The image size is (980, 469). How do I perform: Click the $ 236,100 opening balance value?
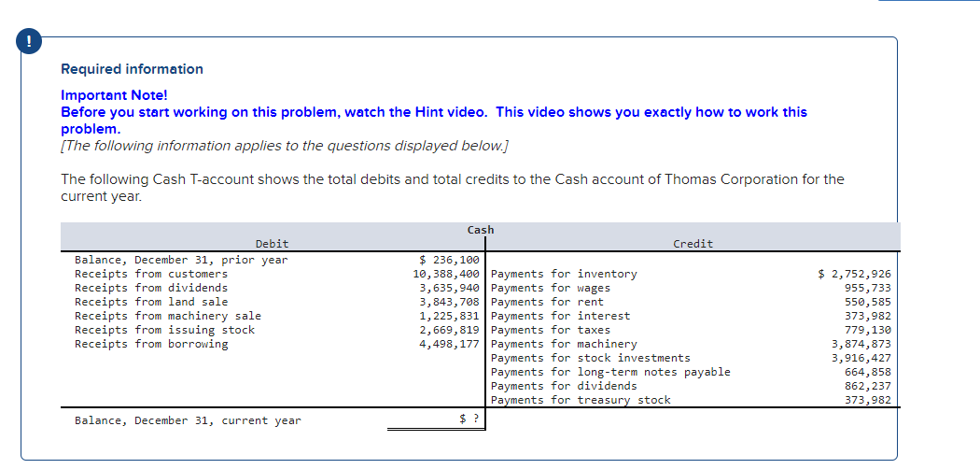tap(448, 260)
